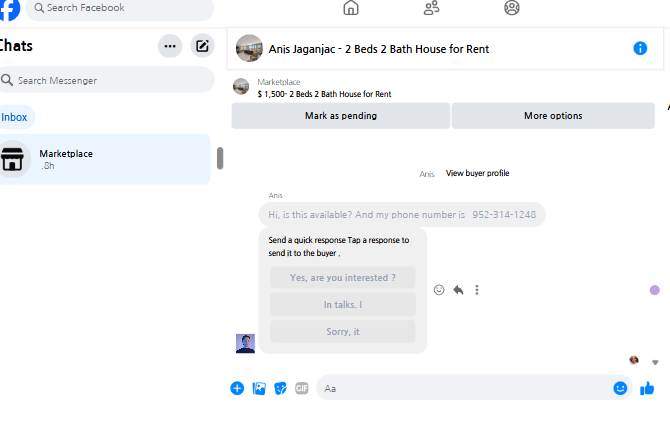The height and width of the screenshot is (421, 670).
Task: Click the '$ 1,500- 2 Beds 2 Bath House for Rent' listing text
Action: coord(324,94)
